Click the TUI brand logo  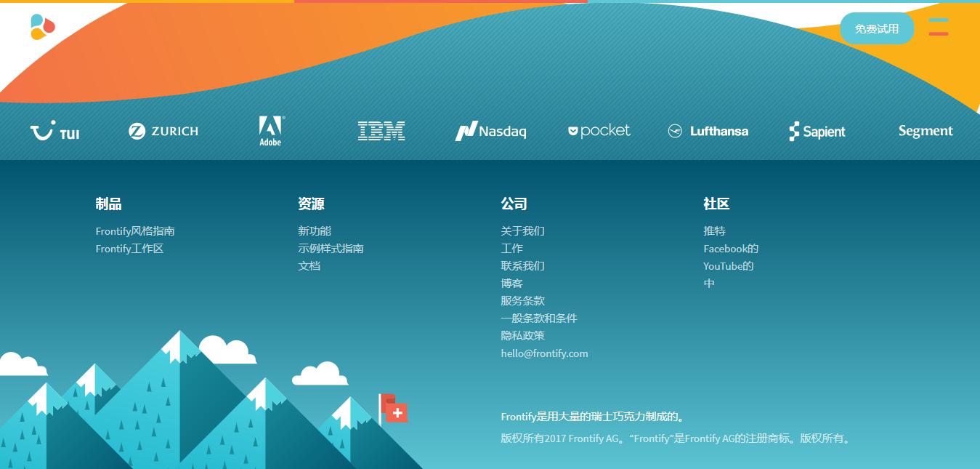[54, 132]
